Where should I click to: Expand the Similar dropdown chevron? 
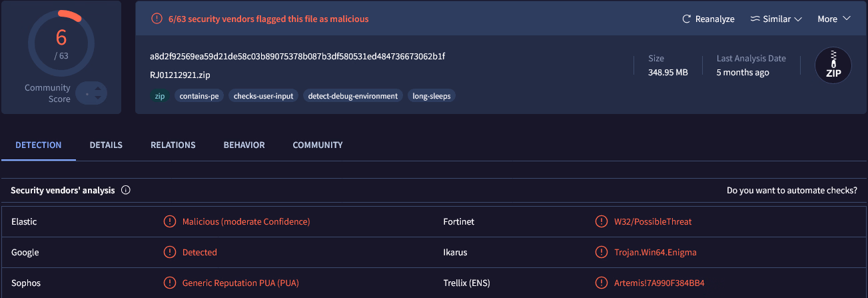(798, 19)
